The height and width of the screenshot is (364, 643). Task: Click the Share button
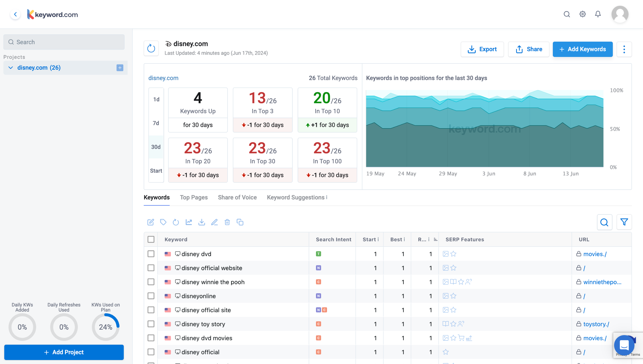coord(528,49)
